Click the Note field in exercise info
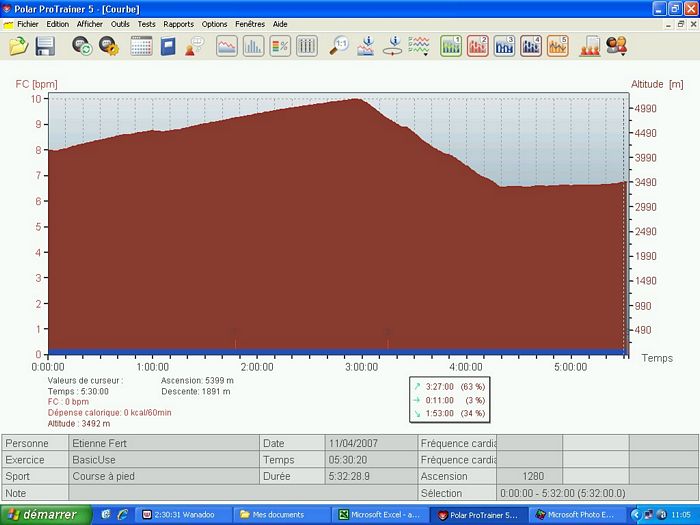The width and height of the screenshot is (700, 525). pos(240,493)
